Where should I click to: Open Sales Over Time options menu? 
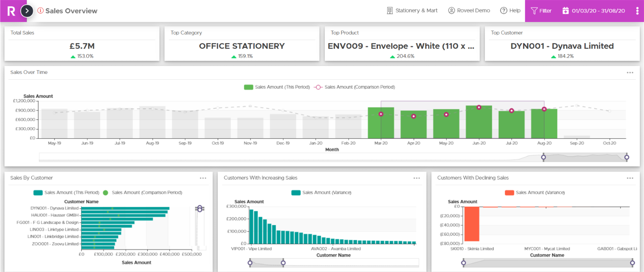[x=630, y=73]
